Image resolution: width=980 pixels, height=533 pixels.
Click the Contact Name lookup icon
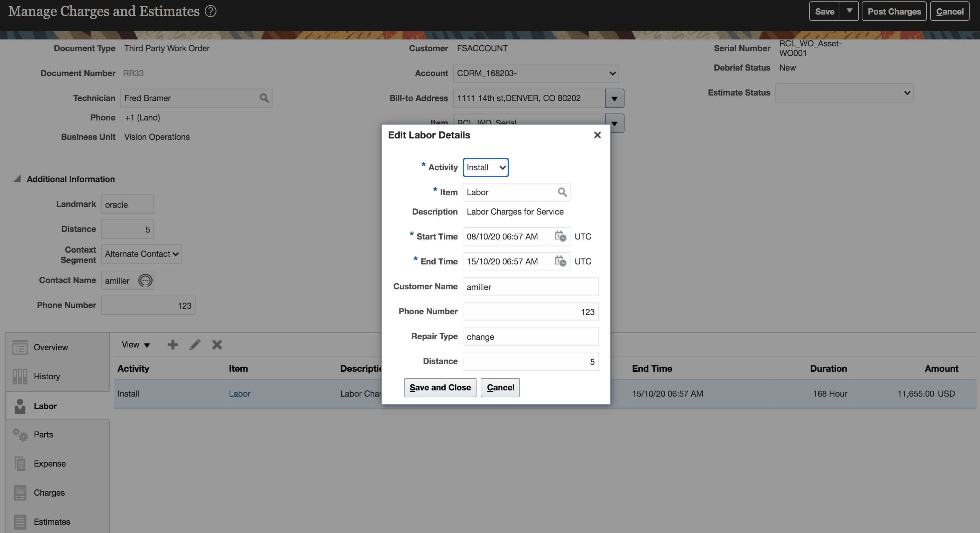[145, 281]
